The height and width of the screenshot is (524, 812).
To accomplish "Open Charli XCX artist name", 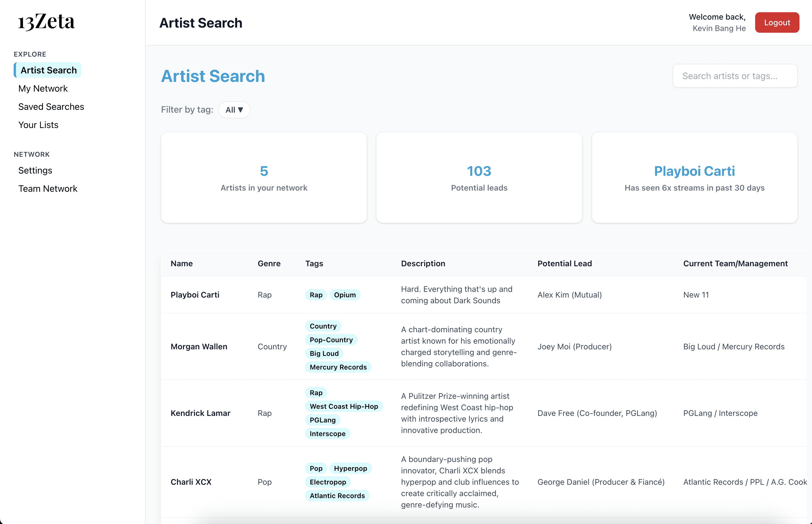I will tap(191, 482).
